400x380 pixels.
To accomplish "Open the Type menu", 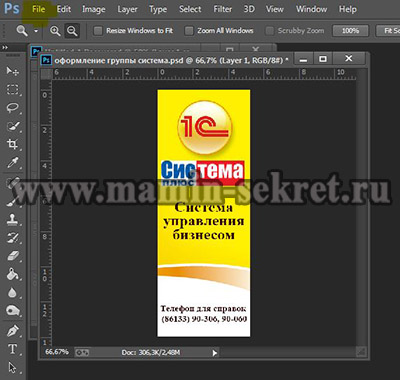I will 158,9.
